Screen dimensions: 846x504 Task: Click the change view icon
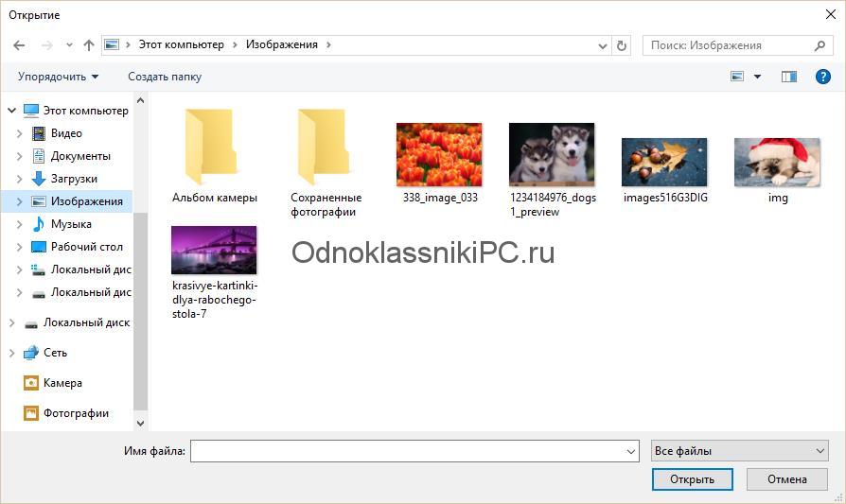coord(738,77)
